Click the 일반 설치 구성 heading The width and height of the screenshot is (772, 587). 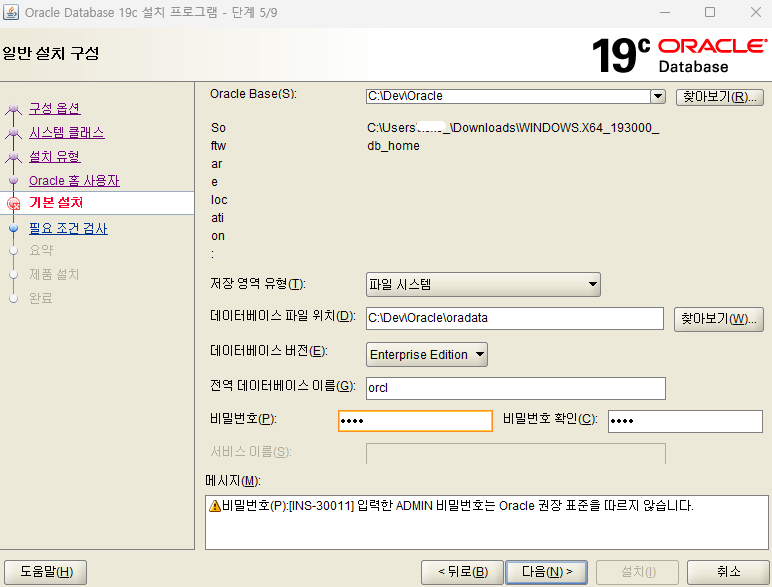click(51, 53)
